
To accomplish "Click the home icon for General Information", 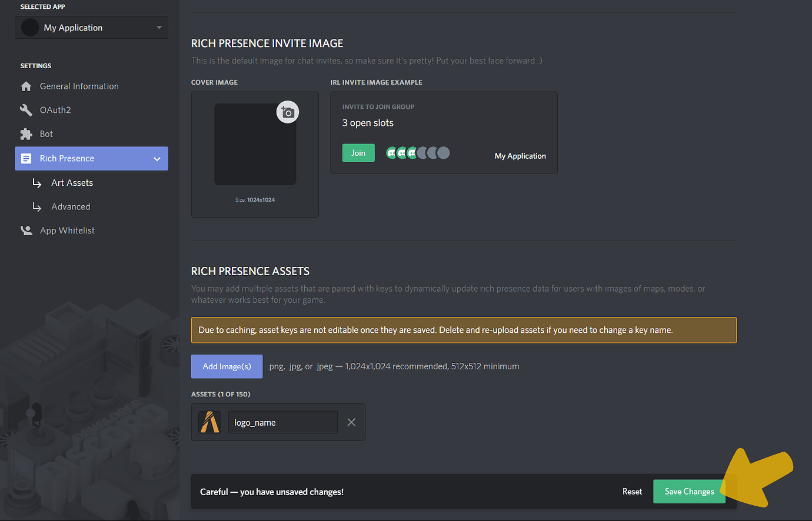I will click(x=26, y=86).
